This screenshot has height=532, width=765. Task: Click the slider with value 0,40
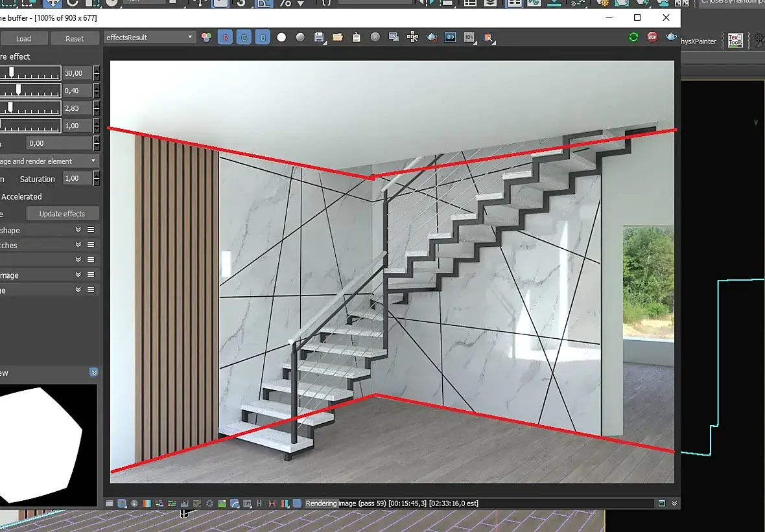pos(30,91)
